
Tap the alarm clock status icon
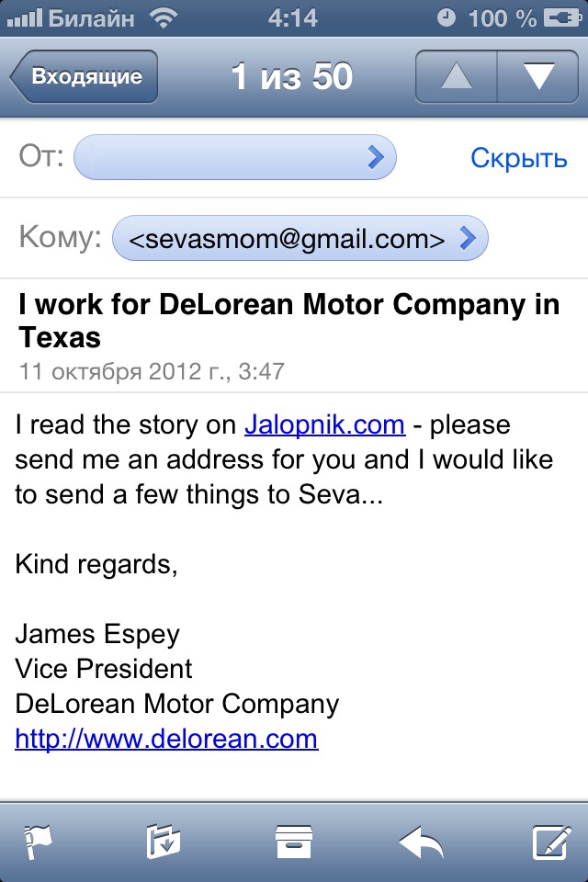(x=447, y=18)
